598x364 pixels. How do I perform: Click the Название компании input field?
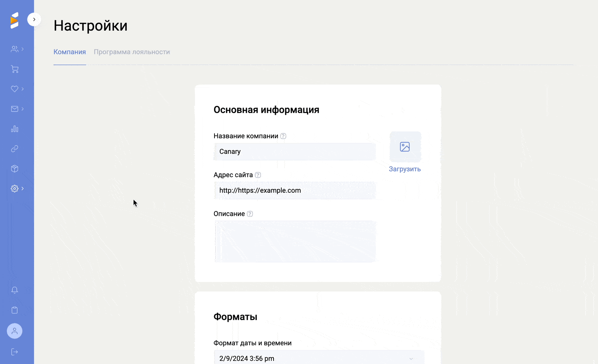295,152
